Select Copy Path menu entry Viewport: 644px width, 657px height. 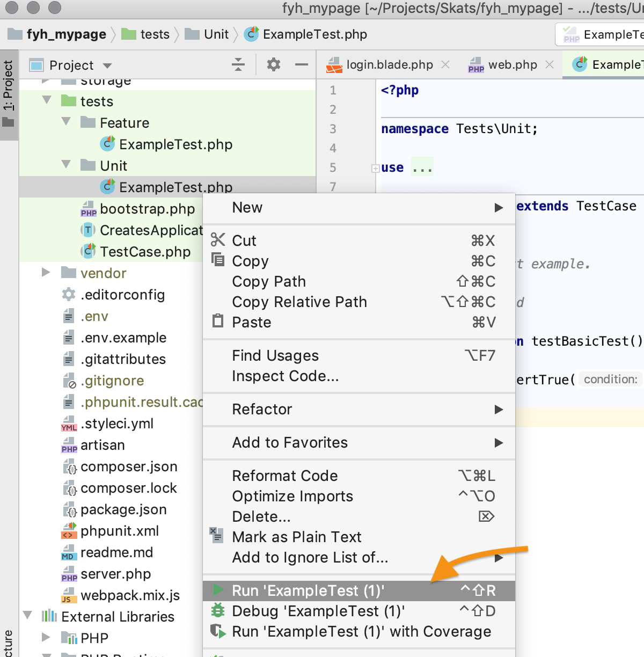pos(359,281)
